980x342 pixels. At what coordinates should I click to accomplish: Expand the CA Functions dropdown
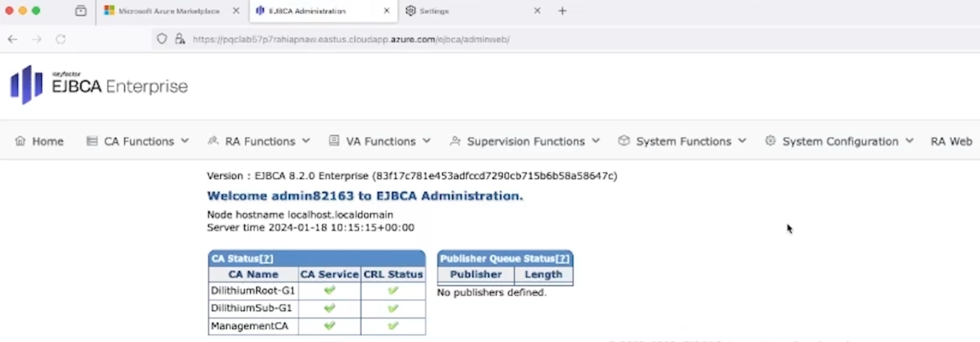(x=138, y=141)
